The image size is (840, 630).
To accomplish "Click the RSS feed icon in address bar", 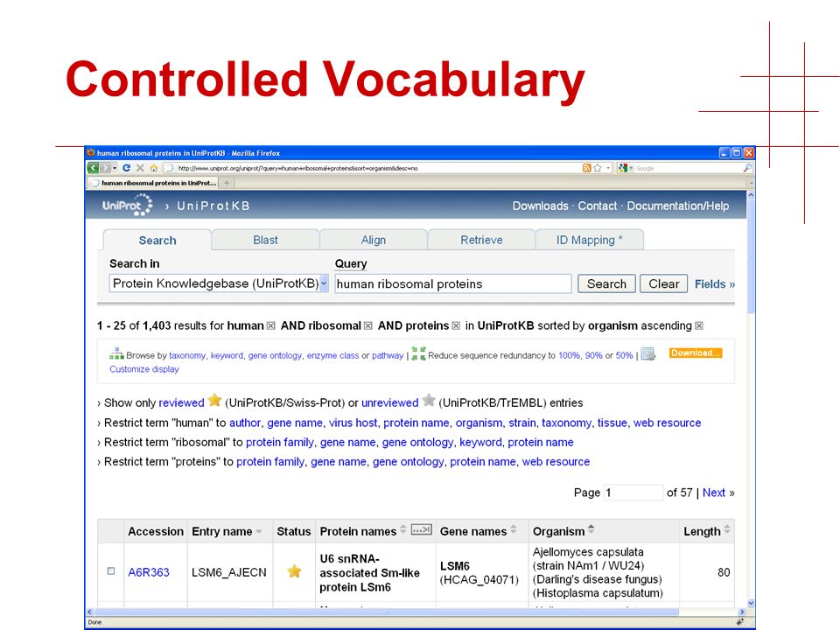I will pos(586,168).
